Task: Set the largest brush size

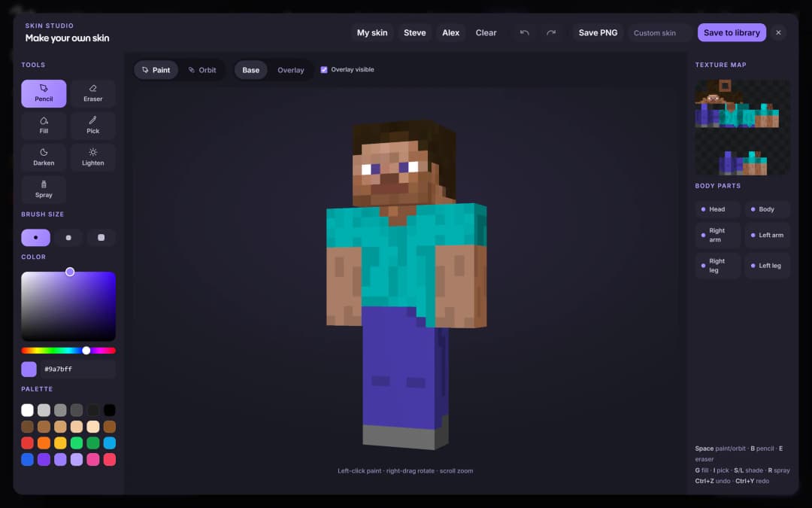Action: pyautogui.click(x=101, y=237)
